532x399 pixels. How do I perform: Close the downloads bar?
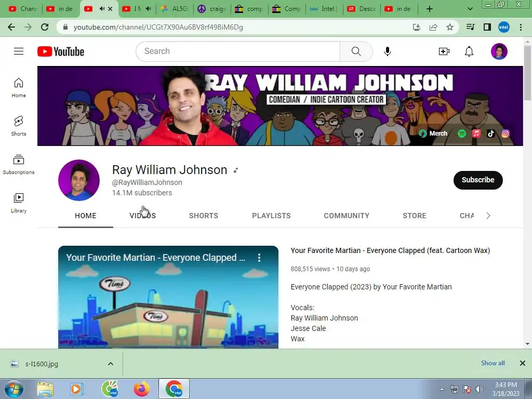click(523, 363)
